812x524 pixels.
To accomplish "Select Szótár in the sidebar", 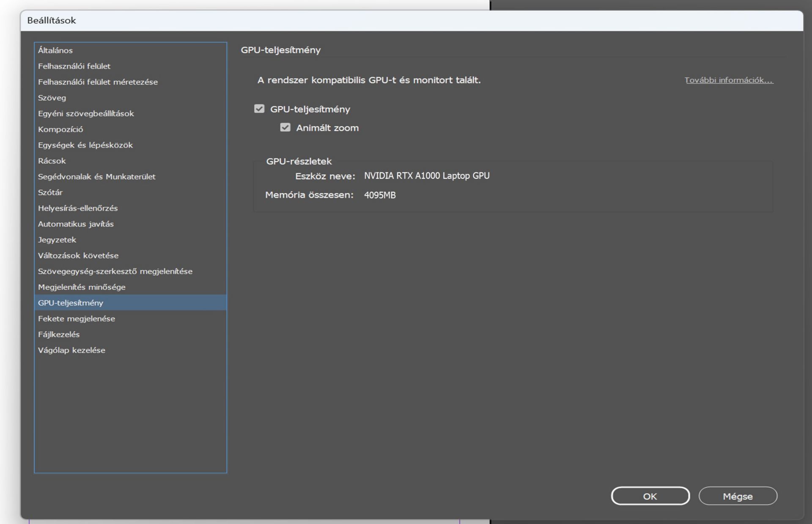I will click(50, 192).
